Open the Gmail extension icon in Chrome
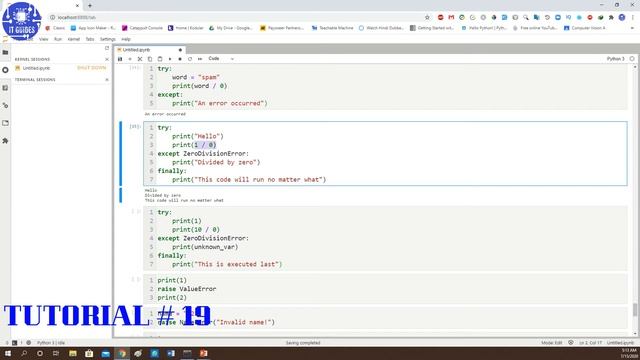 point(451,18)
